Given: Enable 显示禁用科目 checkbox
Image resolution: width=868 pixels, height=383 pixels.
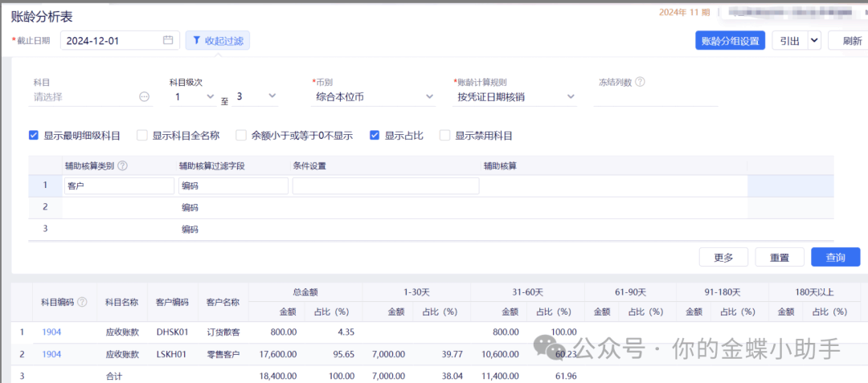Looking at the screenshot, I should click(x=444, y=136).
